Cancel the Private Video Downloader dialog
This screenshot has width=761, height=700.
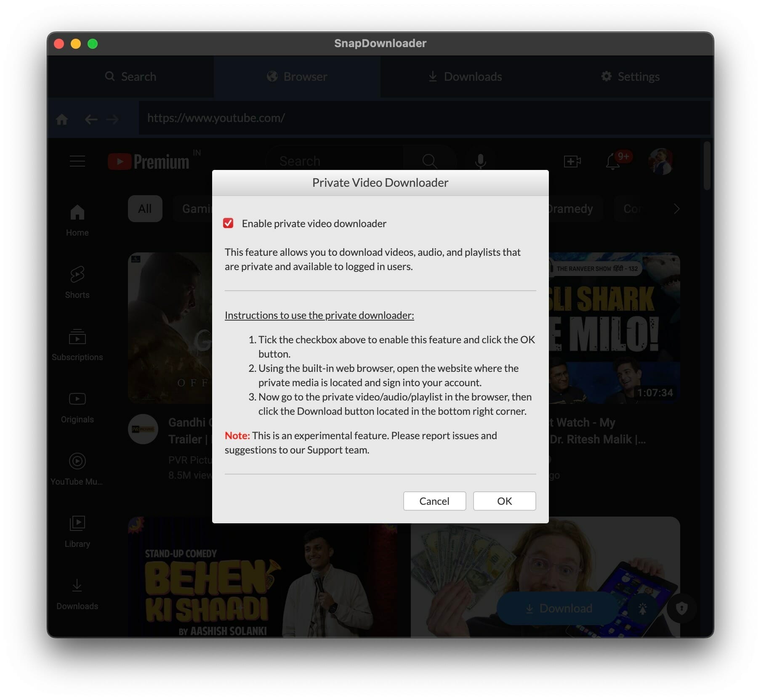pyautogui.click(x=434, y=501)
